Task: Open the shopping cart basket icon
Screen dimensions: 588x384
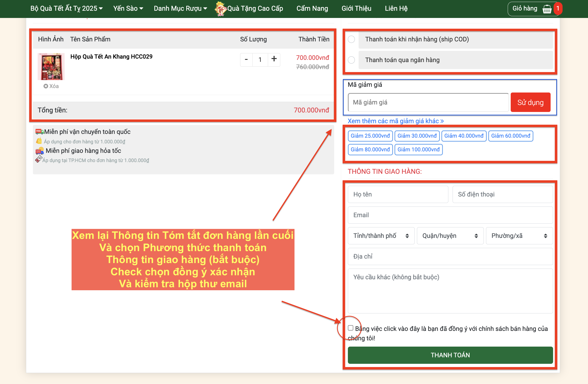Action: coord(547,9)
